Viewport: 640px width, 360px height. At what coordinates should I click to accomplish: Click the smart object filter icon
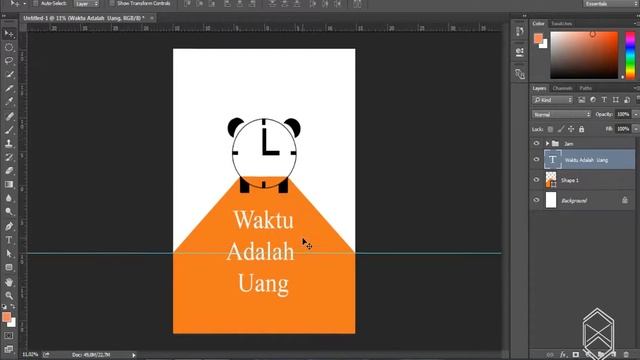coord(627,100)
